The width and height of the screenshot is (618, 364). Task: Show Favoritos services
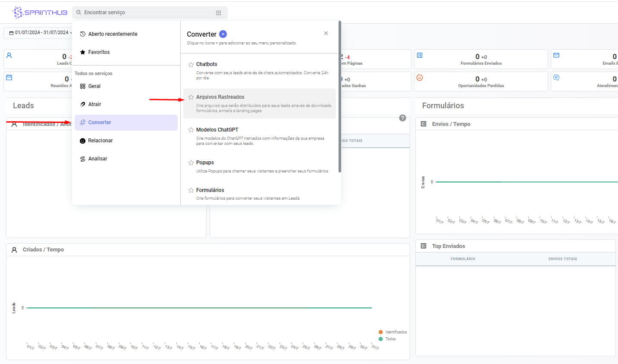point(99,52)
